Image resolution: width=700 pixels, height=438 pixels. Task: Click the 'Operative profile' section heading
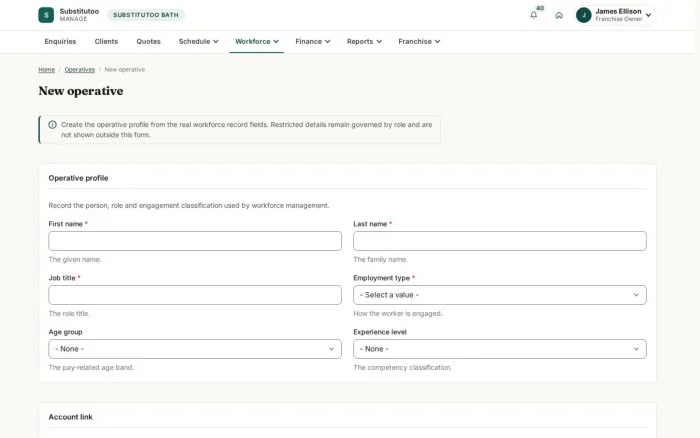[x=78, y=178]
